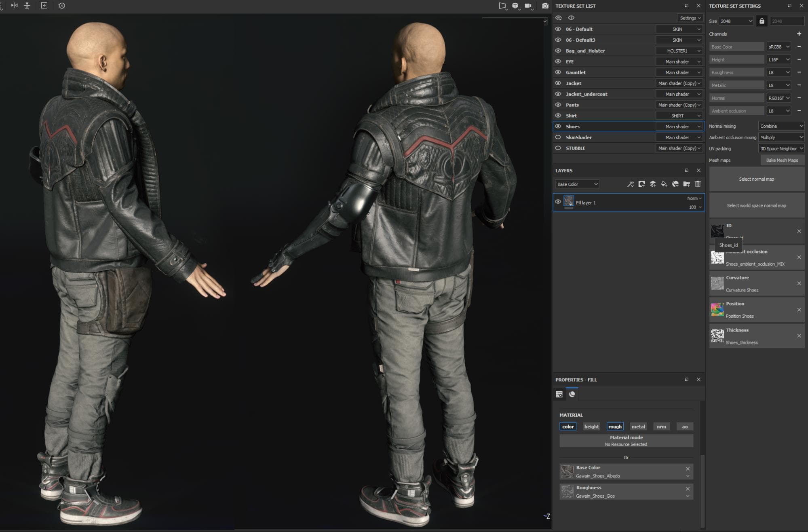
Task: Delete the selected layer with trash icon
Action: click(698, 184)
